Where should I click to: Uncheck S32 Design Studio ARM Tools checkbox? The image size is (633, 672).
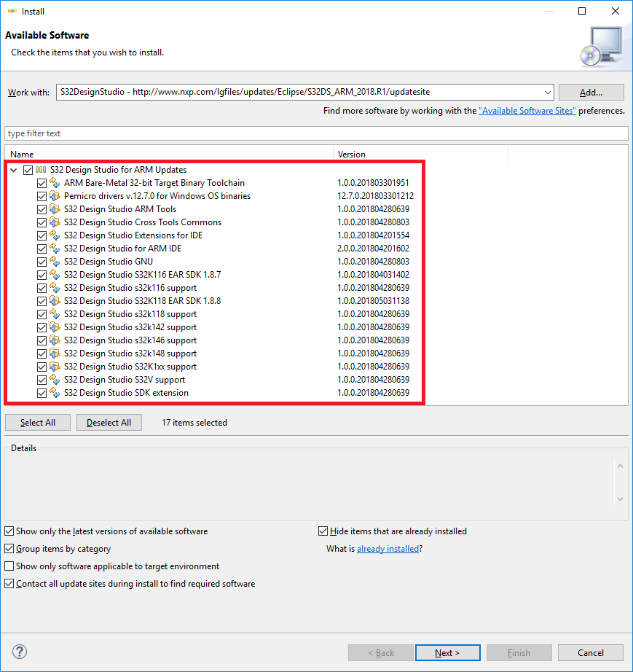42,210
